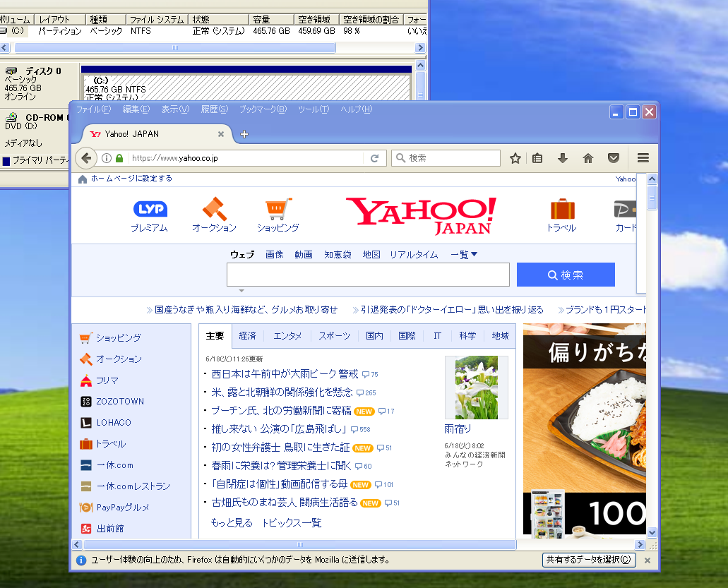This screenshot has height=588, width=728.
Task: Bookmark the page with the star icon
Action: [515, 157]
